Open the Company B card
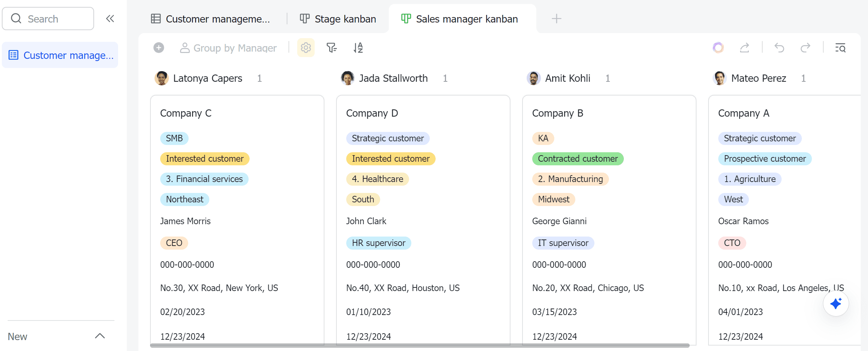868x351 pixels. tap(609, 113)
